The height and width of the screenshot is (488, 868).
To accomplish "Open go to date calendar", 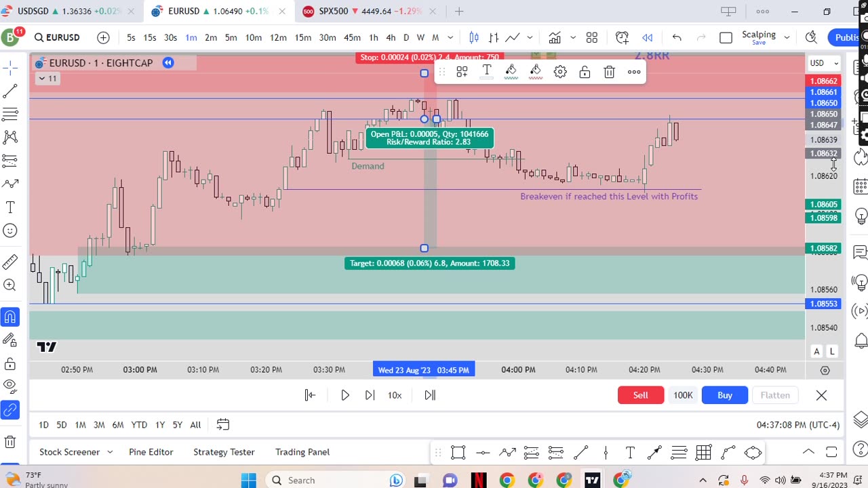I will tap(222, 425).
